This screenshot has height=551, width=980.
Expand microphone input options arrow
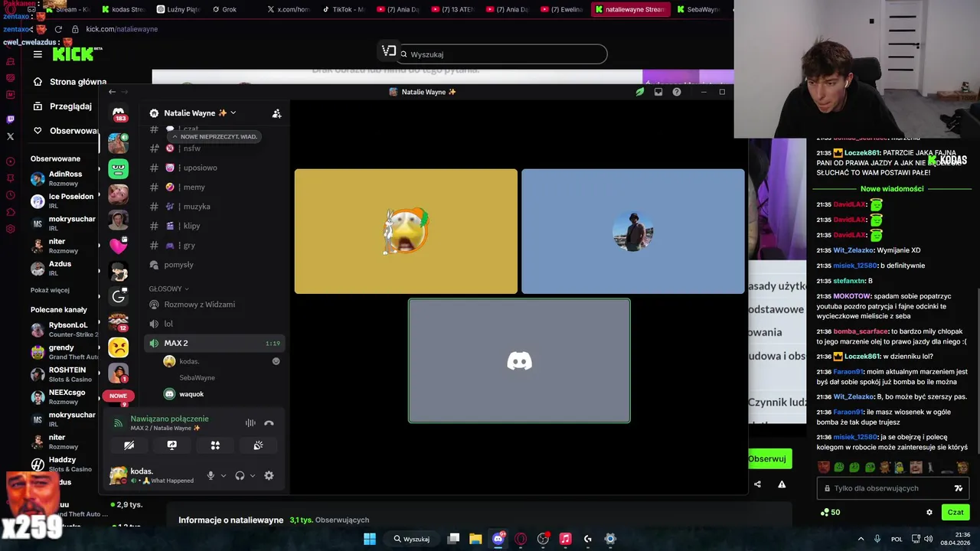[224, 476]
